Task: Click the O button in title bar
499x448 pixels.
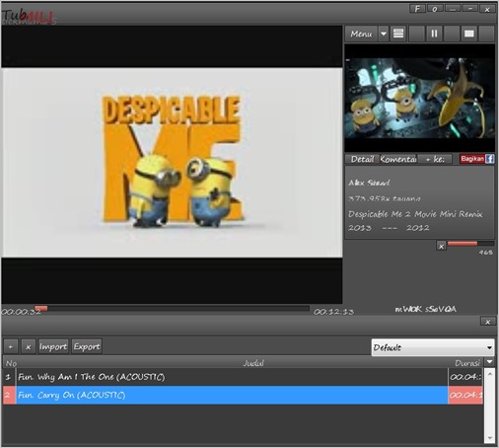Action: point(435,9)
